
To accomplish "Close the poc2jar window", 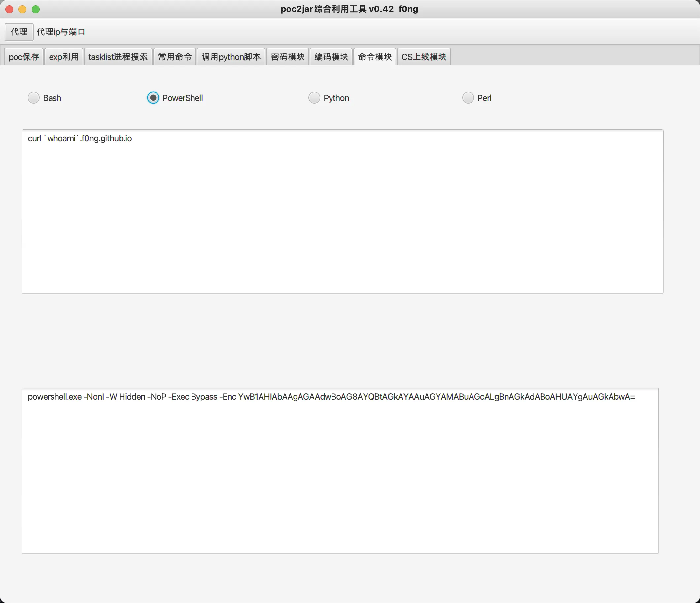I will click(x=10, y=9).
